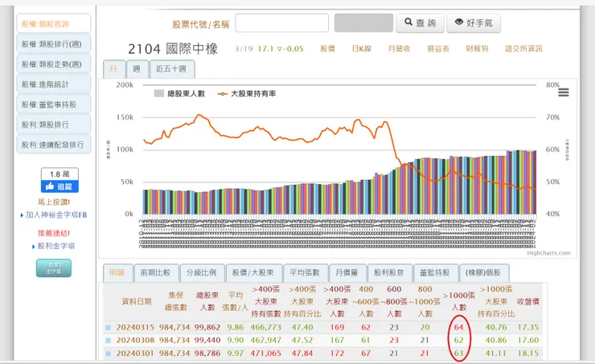
Task: Select the 近五十週 chart tab
Action: coord(172,69)
